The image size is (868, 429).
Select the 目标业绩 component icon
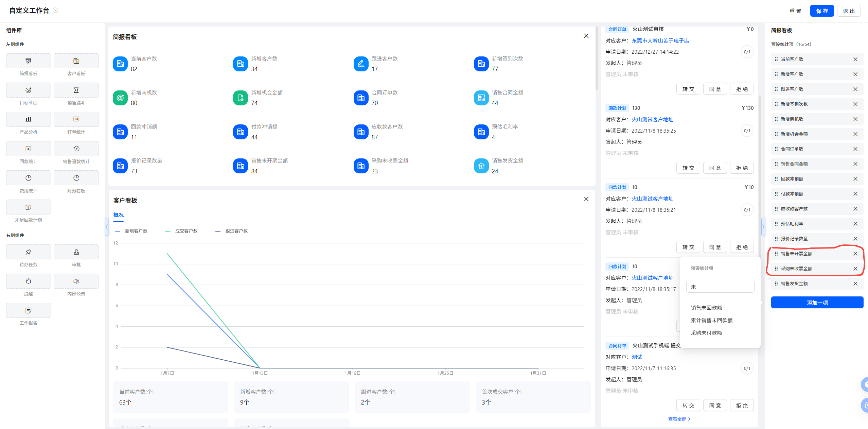pos(28,90)
